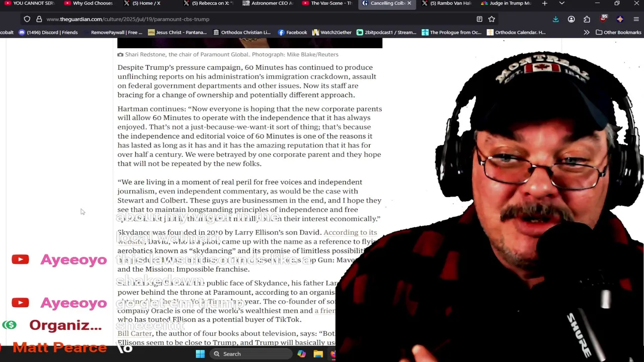Bookmark this page with the star icon

(x=492, y=19)
